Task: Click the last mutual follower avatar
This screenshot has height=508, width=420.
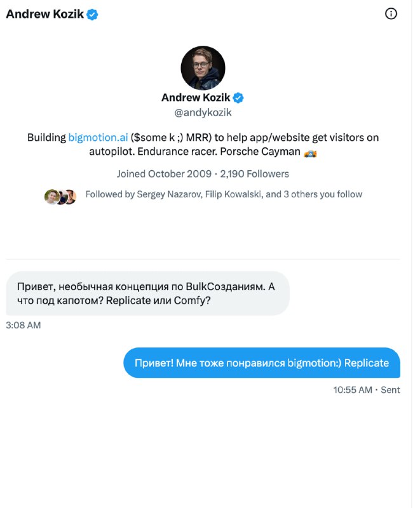Action: tap(70, 197)
